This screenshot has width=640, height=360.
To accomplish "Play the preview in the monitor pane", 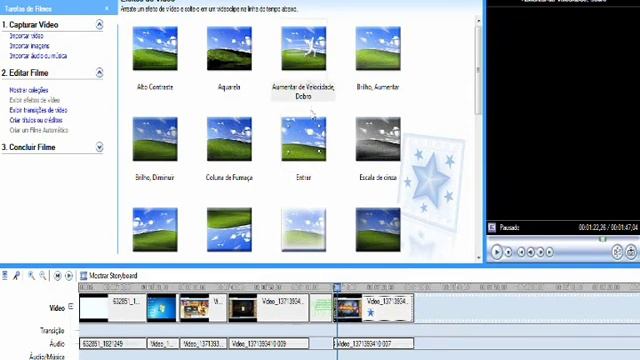I will coord(496,252).
